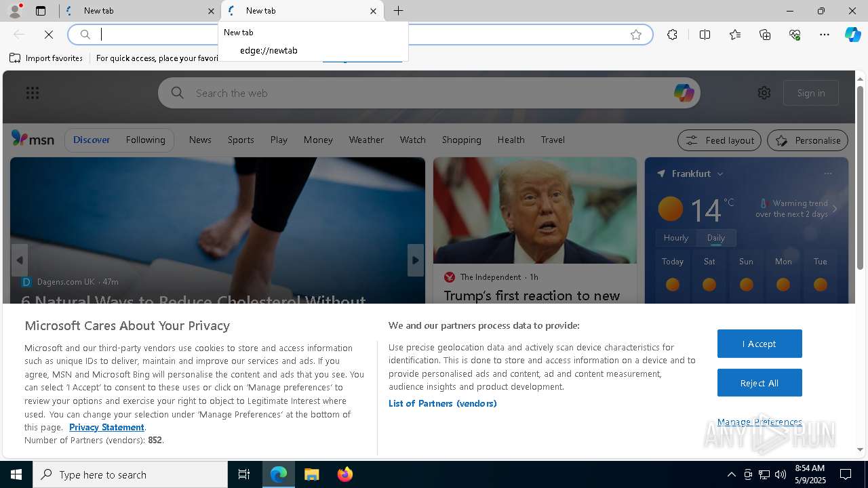Launch Firefox from the taskbar
This screenshot has height=488, width=868.
(345, 474)
